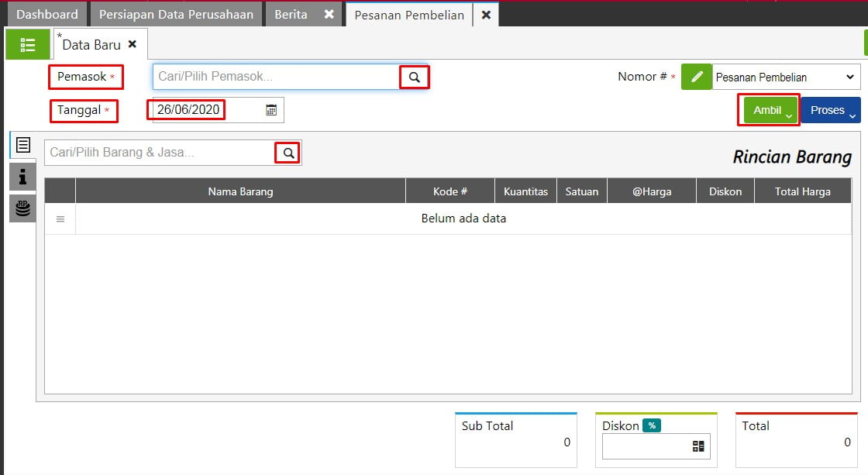Viewport: 868px width, 475px height.
Task: Open the discount calculator icon
Action: coord(698,446)
